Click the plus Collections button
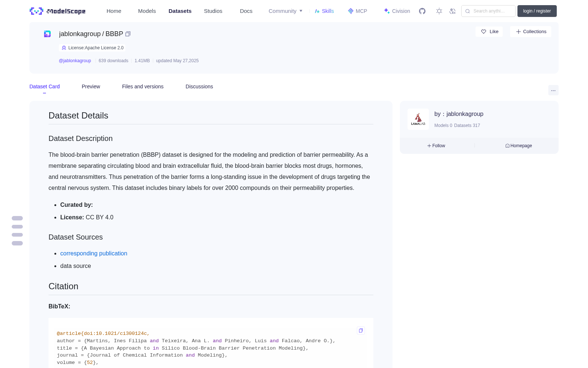 [x=531, y=32]
